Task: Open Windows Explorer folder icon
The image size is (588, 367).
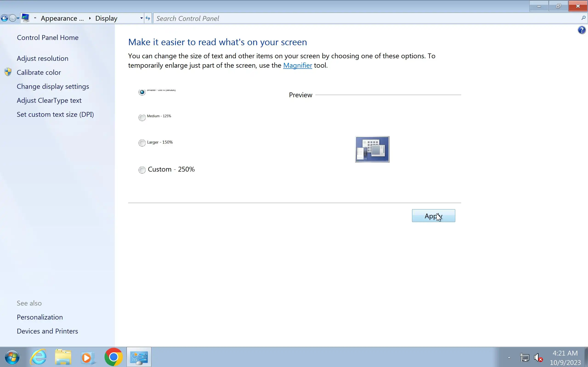Action: point(63,357)
